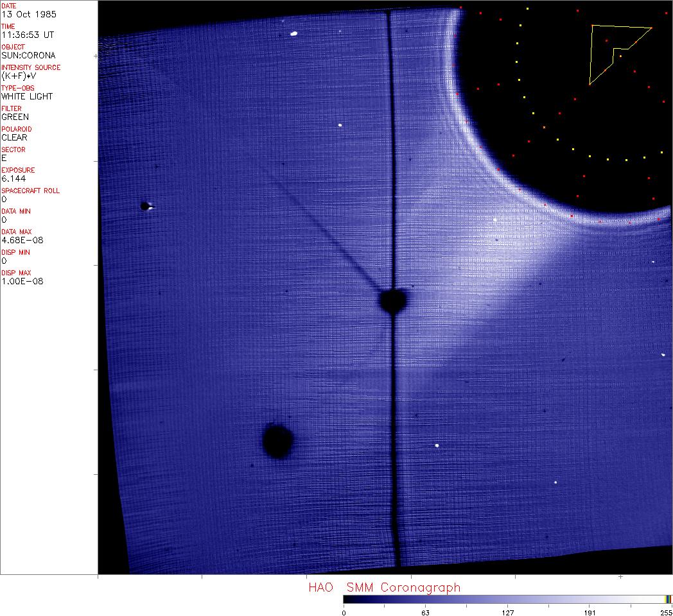This screenshot has width=673, height=616.
Task: Click the 191 tick label under color bar
Action: coord(590,612)
